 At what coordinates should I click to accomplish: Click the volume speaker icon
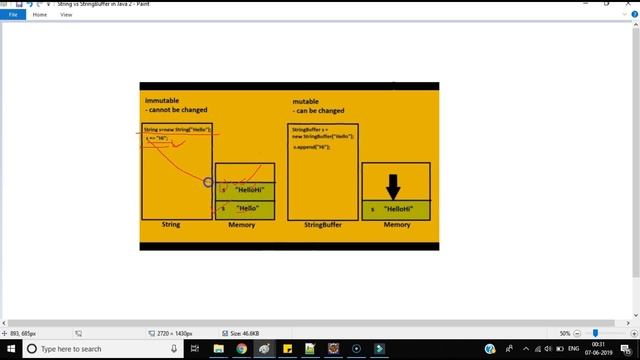pyautogui.click(x=548, y=349)
